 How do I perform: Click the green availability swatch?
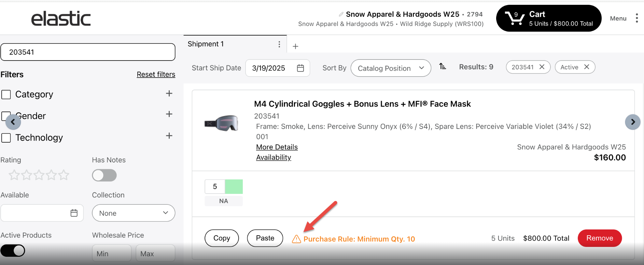234,187
